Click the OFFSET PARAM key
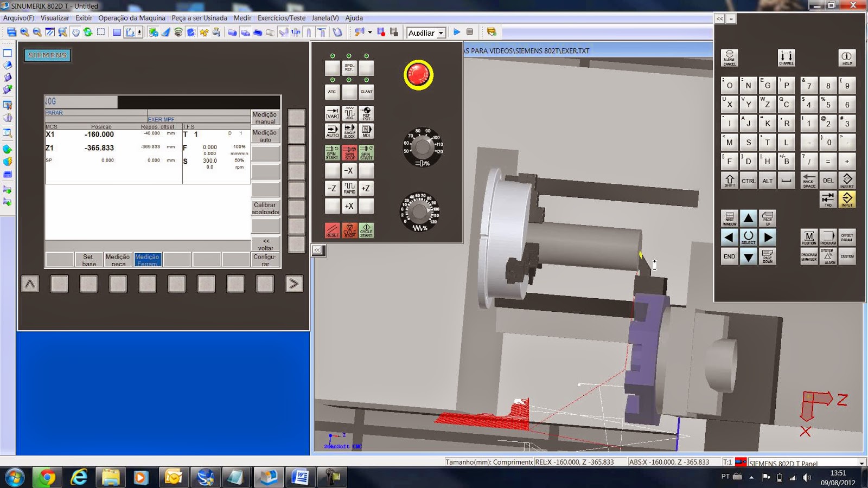The image size is (868, 488). coord(847,237)
